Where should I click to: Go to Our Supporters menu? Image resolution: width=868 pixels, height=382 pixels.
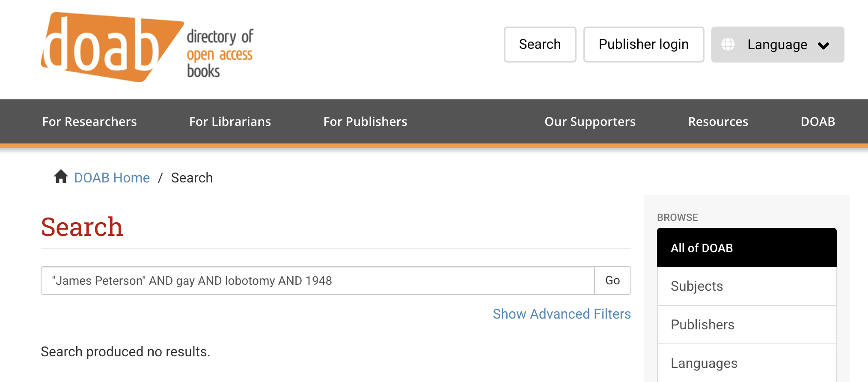tap(590, 122)
